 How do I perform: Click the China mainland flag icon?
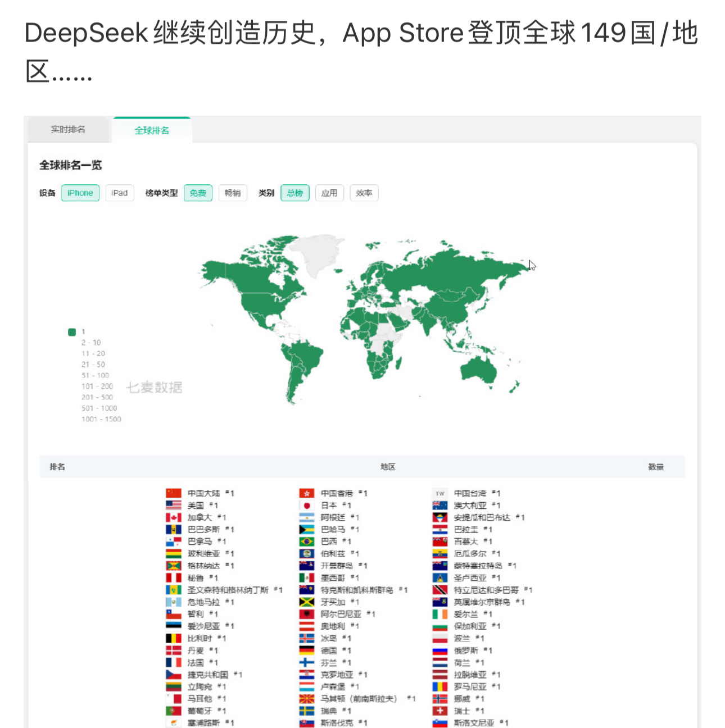[174, 493]
